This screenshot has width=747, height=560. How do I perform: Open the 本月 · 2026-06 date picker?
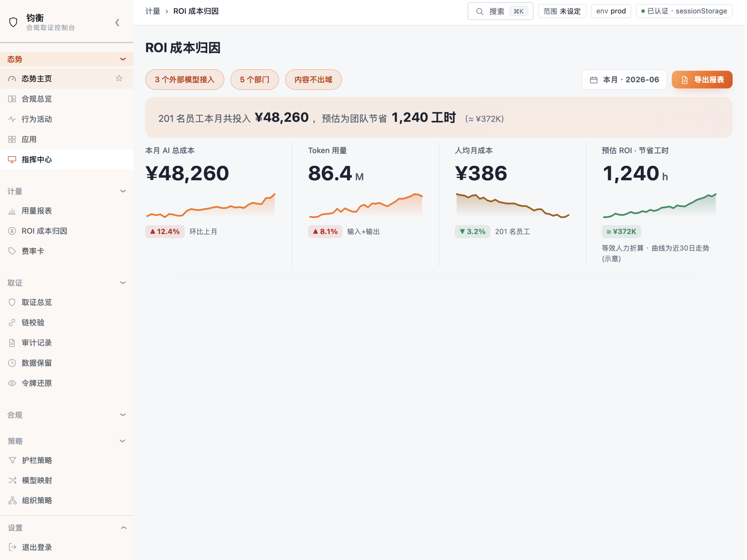(x=624, y=80)
